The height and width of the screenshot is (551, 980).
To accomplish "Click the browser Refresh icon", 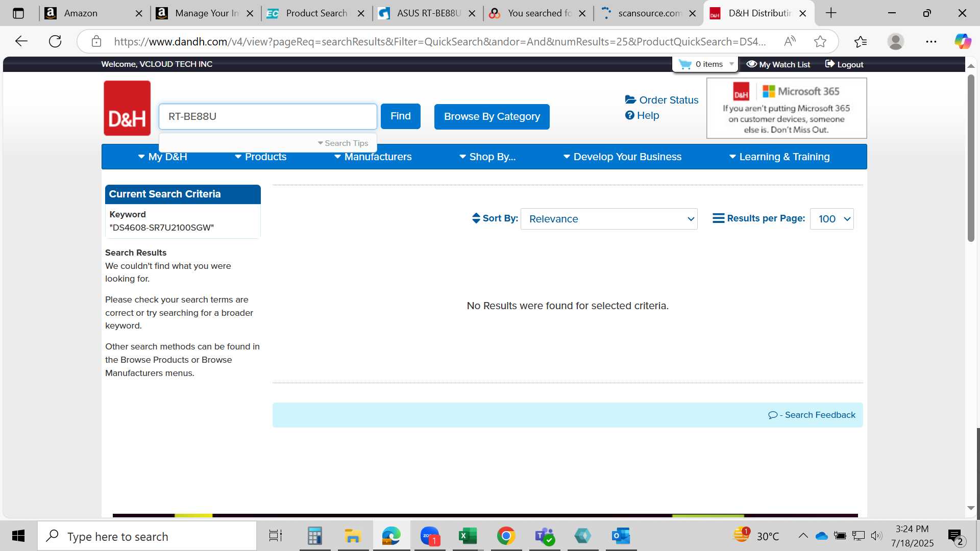I will (x=55, y=41).
